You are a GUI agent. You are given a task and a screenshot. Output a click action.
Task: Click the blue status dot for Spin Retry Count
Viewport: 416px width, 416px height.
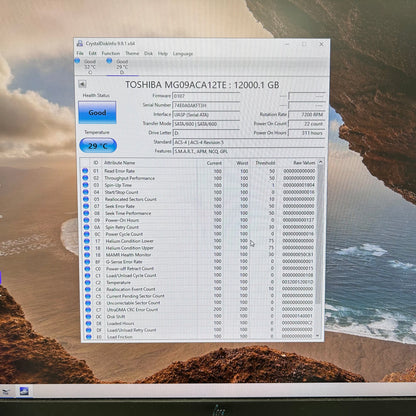tap(86, 227)
